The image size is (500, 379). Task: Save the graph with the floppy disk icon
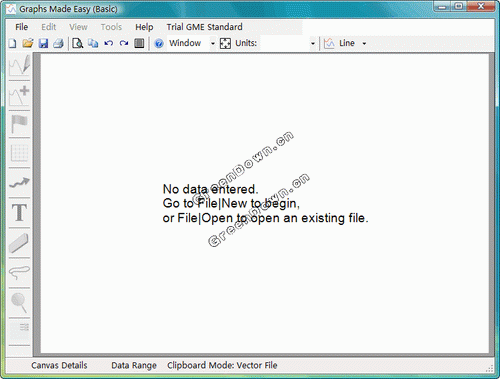(43, 43)
